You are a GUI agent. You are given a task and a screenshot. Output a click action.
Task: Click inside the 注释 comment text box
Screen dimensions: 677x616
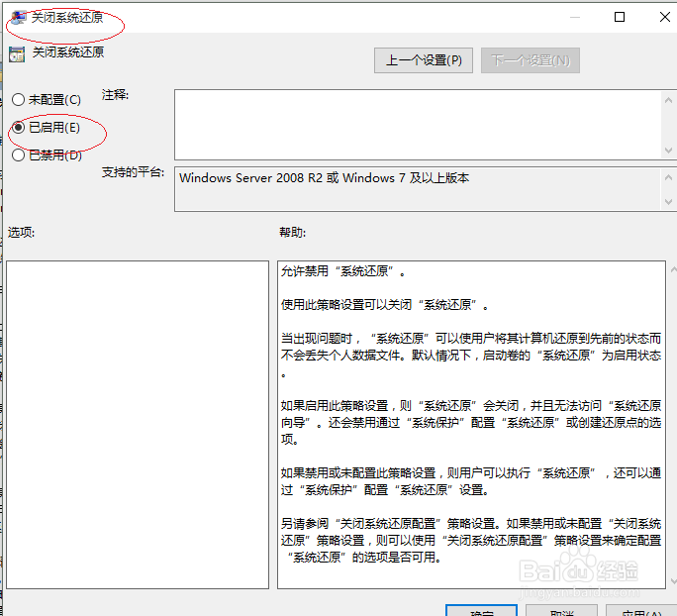click(x=418, y=125)
